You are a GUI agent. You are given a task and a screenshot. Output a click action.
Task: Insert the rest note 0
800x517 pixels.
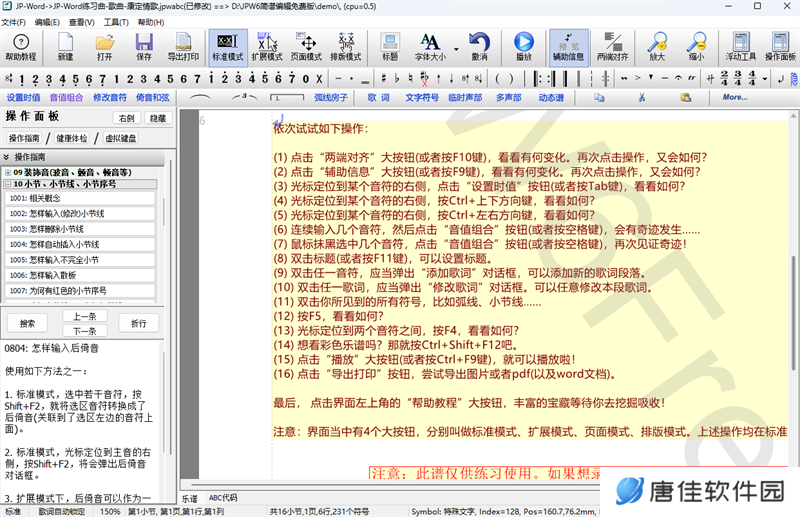click(x=306, y=79)
